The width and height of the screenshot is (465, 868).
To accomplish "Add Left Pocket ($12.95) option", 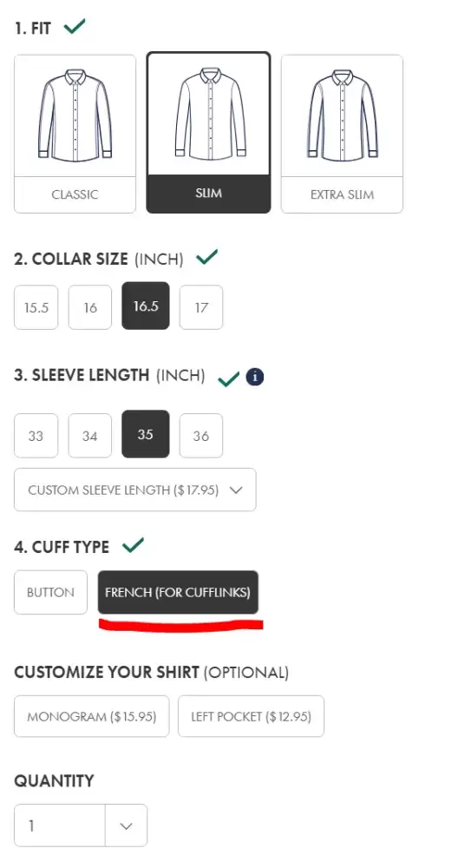I will point(252,716).
